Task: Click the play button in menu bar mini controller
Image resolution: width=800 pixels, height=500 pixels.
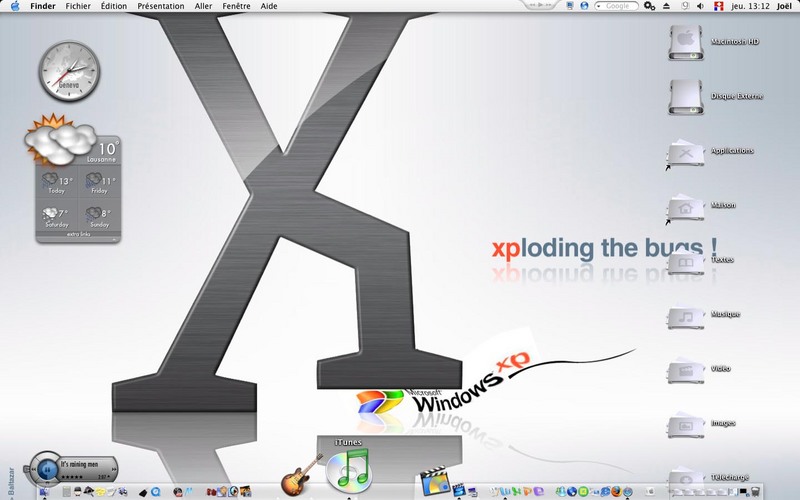Action: tap(540, 5)
